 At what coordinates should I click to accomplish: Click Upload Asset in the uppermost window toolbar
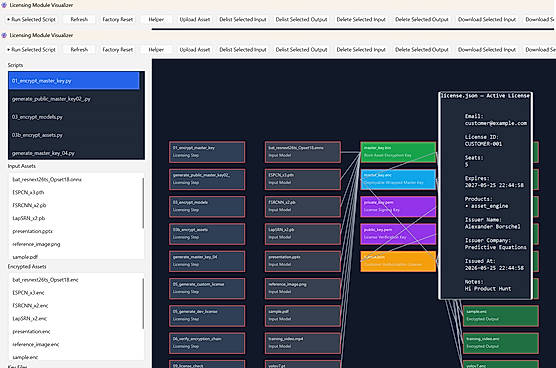pos(195,19)
